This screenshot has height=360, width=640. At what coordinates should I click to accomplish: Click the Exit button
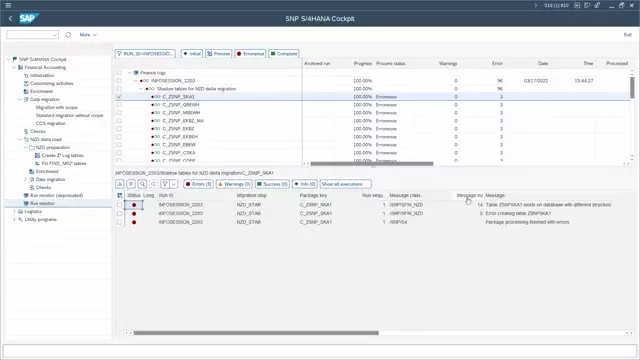click(x=627, y=35)
